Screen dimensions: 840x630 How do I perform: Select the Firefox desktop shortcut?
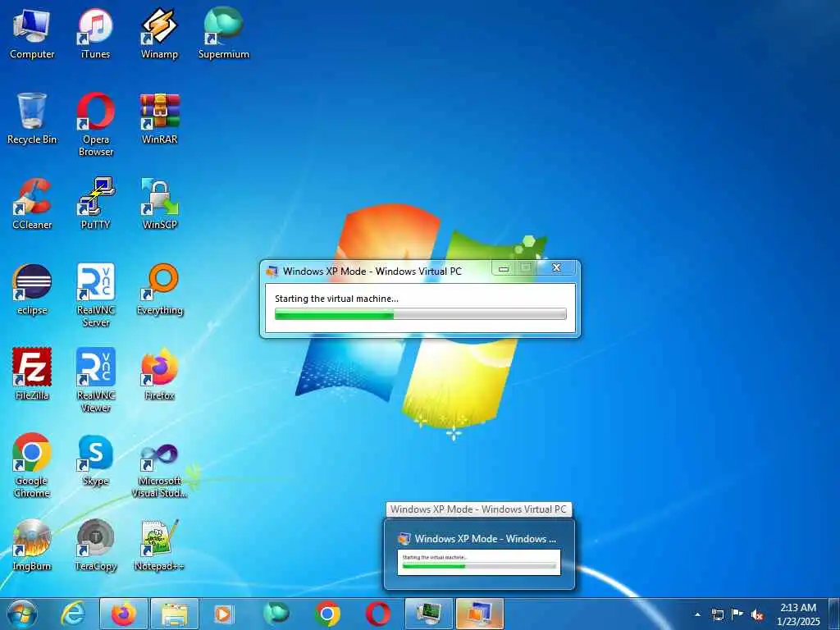click(x=159, y=374)
